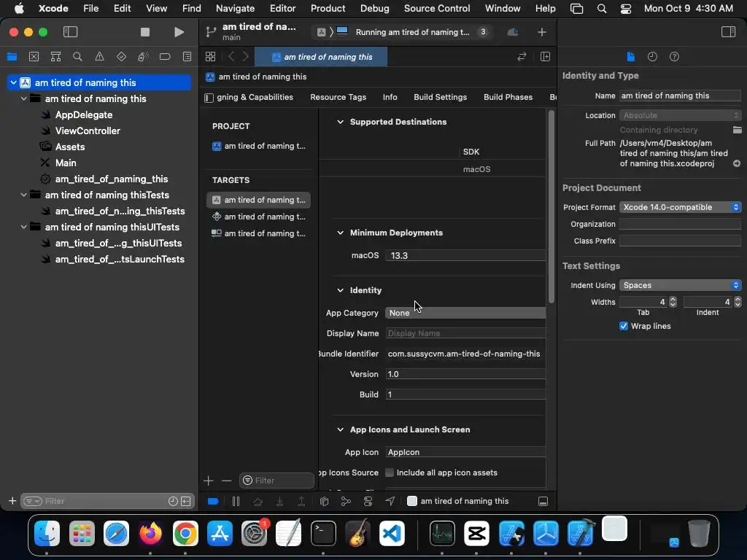
Task: Select the History inspector clock icon
Action: [652, 57]
